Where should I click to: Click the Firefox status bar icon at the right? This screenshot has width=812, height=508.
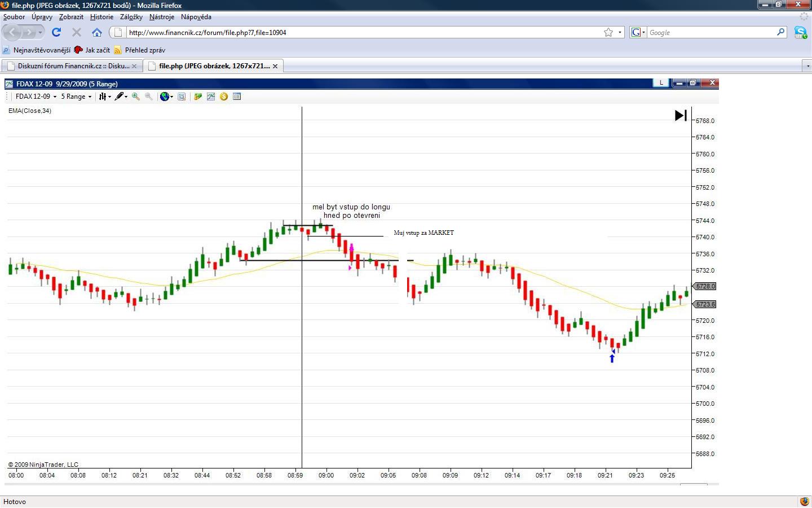(804, 501)
